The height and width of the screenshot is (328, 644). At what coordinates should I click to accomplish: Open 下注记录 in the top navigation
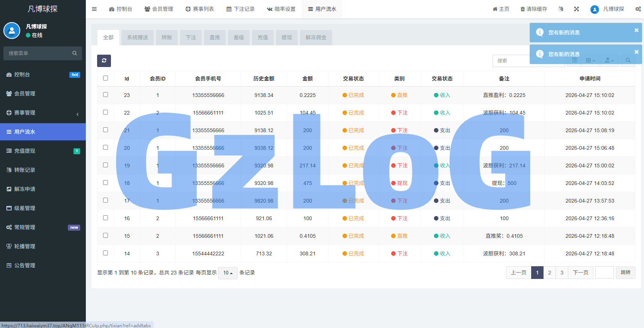[240, 9]
